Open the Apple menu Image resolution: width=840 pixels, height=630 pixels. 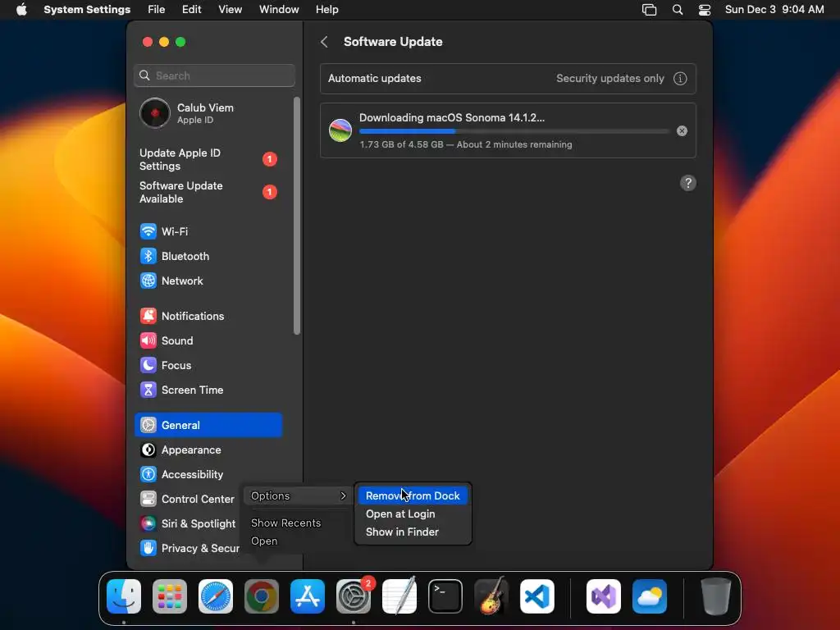pyautogui.click(x=21, y=10)
